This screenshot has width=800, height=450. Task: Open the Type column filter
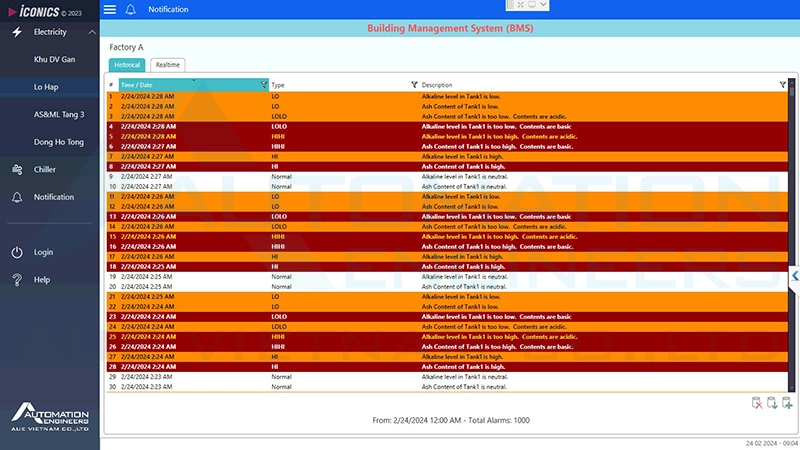click(414, 85)
